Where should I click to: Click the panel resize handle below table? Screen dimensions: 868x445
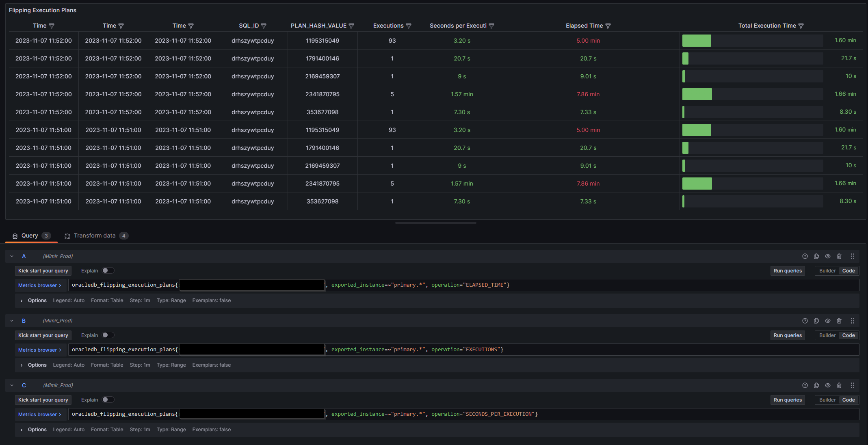coord(435,222)
